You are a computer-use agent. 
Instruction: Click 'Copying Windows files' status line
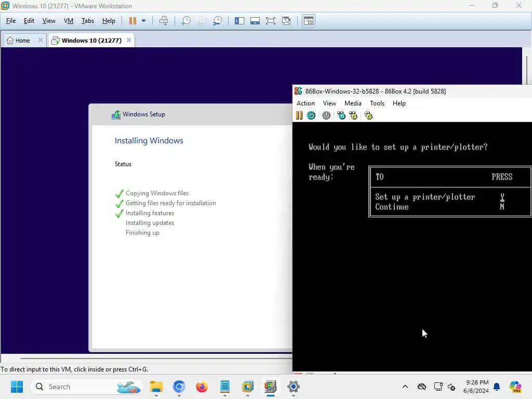coord(157,193)
